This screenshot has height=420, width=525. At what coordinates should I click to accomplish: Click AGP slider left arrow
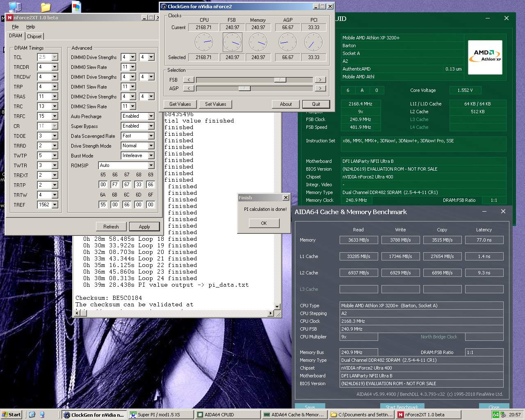(189, 88)
